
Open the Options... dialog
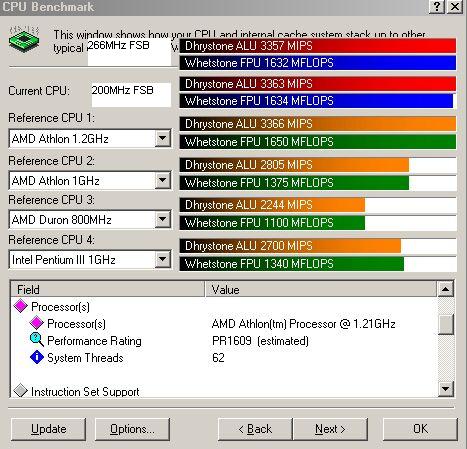(132, 429)
